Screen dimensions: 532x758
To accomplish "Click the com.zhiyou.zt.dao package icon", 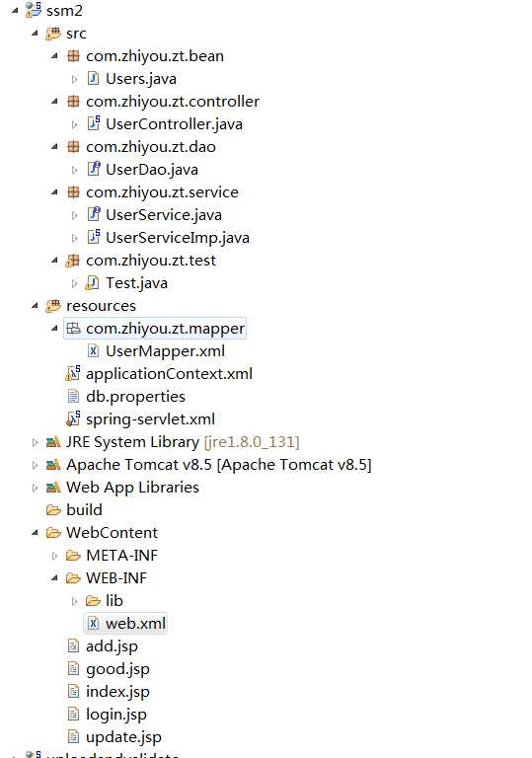I will click(73, 147).
